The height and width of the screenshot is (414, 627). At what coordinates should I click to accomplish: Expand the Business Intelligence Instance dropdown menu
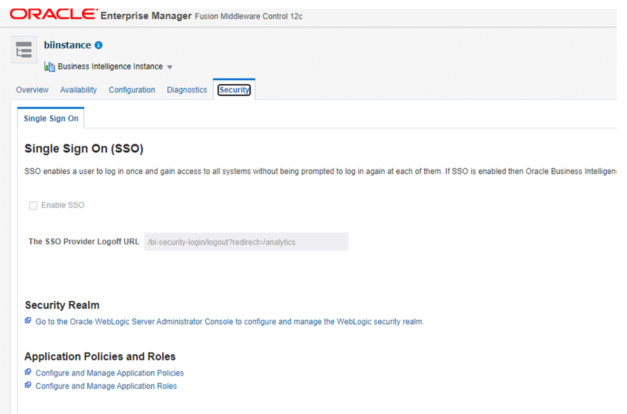[x=170, y=67]
